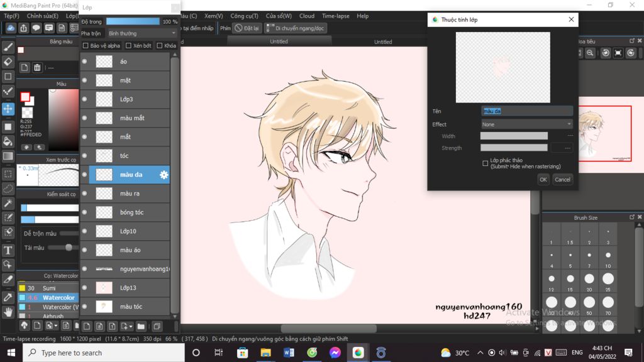Screen dimensions: 644x362
Task: Click zoom out in navigator panel
Action: coord(590,53)
